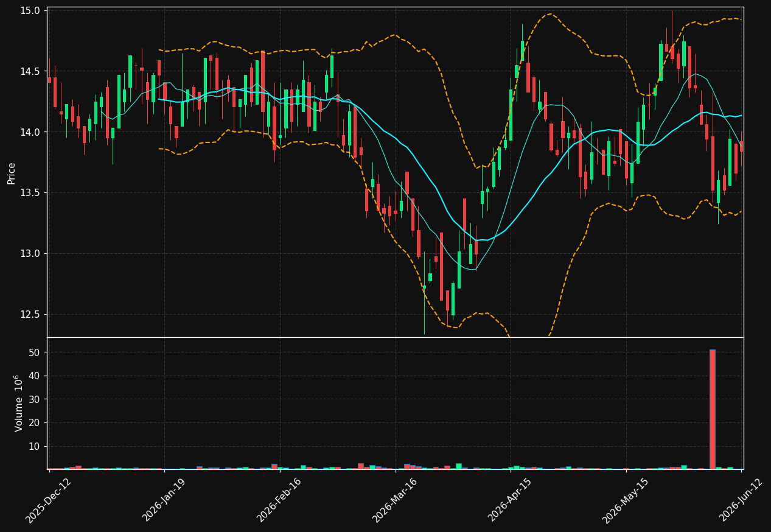This screenshot has width=771, height=532.
Task: Click the 13.0 price axis label
Action: click(x=30, y=254)
